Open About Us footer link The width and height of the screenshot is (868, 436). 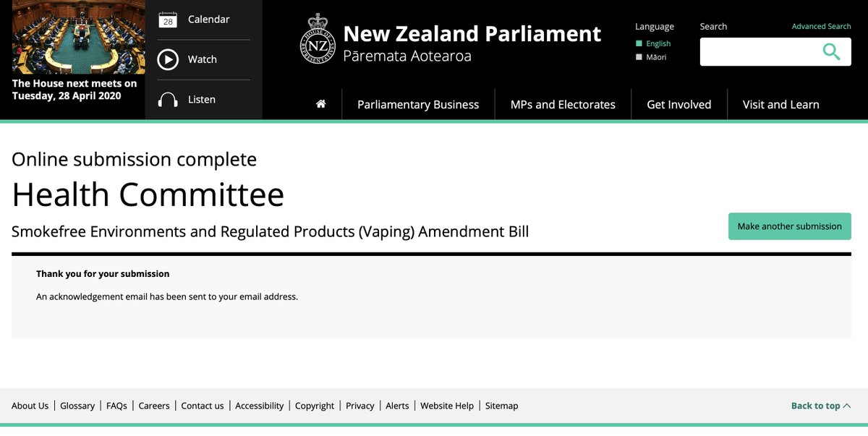(x=30, y=406)
